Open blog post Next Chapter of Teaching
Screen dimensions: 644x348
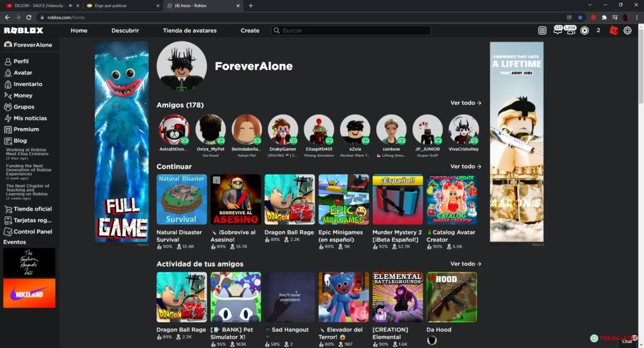coord(28,192)
